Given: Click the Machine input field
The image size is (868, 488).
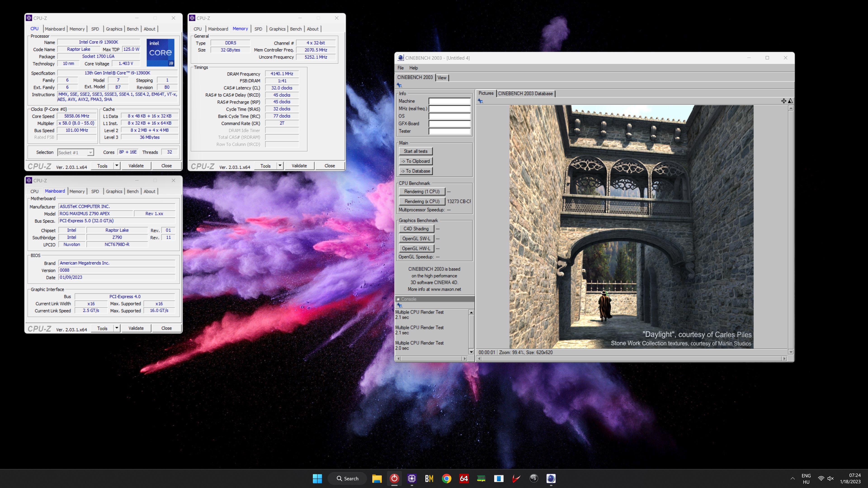Looking at the screenshot, I should click(x=450, y=101).
